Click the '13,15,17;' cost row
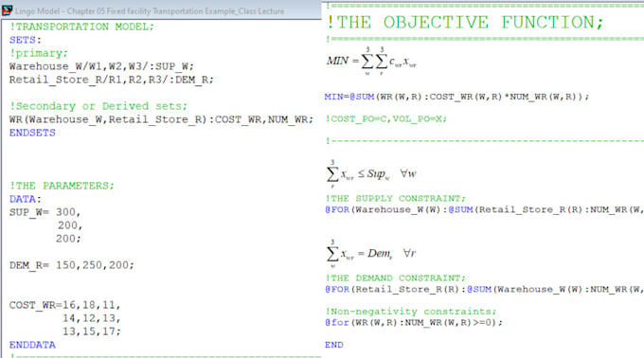 (x=92, y=331)
